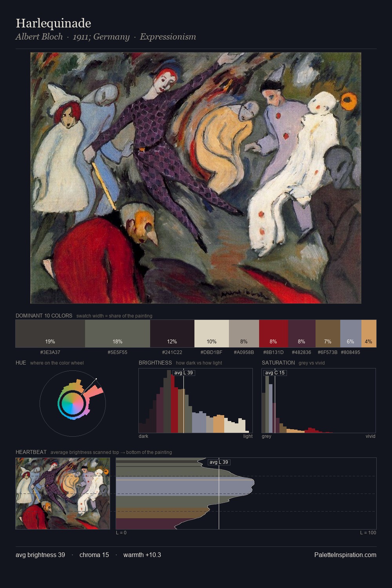
Task: Select the 4% tan orange swatch
Action: tap(369, 334)
